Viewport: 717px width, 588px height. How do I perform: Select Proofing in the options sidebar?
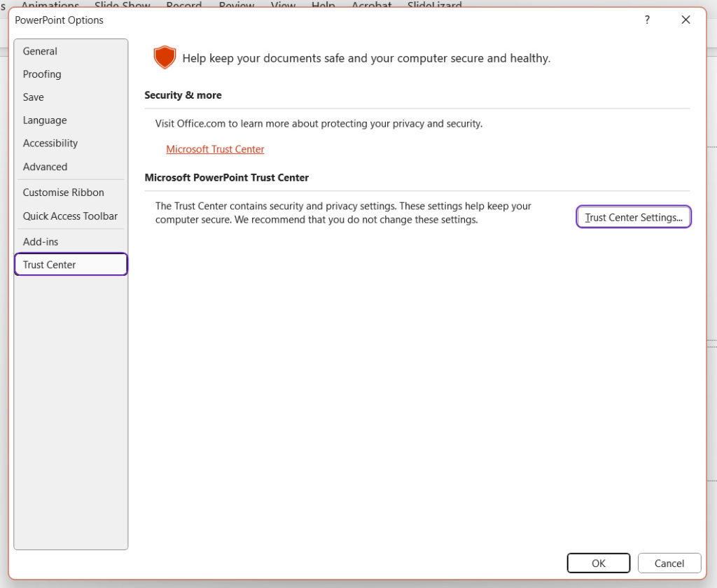click(71, 74)
